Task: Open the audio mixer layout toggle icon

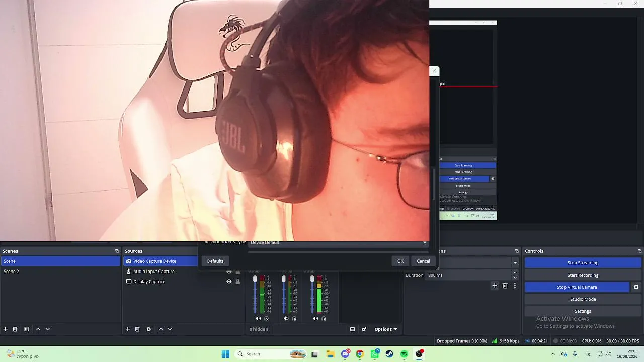Action: [x=353, y=329]
